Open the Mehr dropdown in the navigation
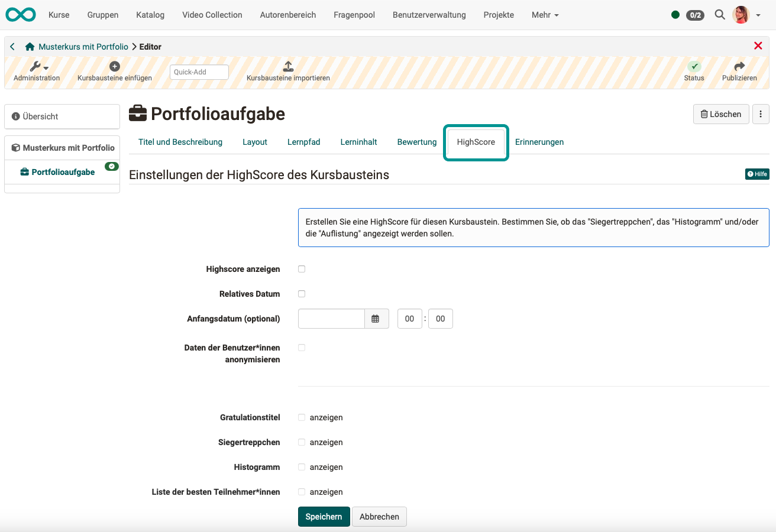Image resolution: width=776 pixels, height=532 pixels. (x=544, y=15)
